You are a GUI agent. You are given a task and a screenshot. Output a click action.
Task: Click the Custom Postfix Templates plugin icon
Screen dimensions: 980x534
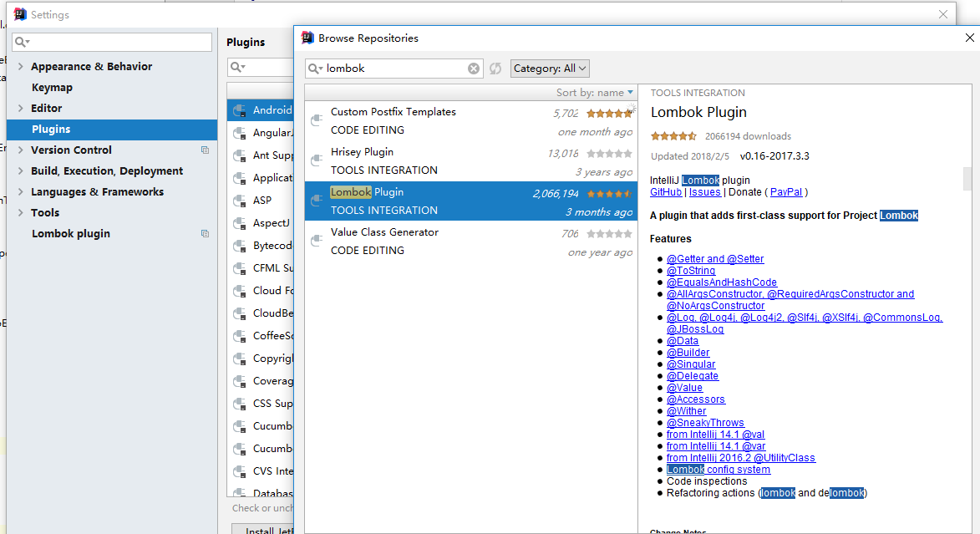[317, 120]
